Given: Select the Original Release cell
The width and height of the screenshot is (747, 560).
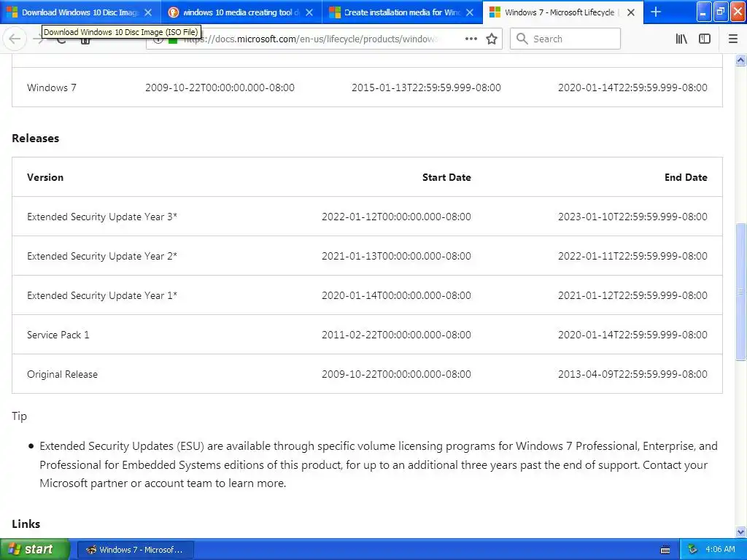Looking at the screenshot, I should click(63, 375).
